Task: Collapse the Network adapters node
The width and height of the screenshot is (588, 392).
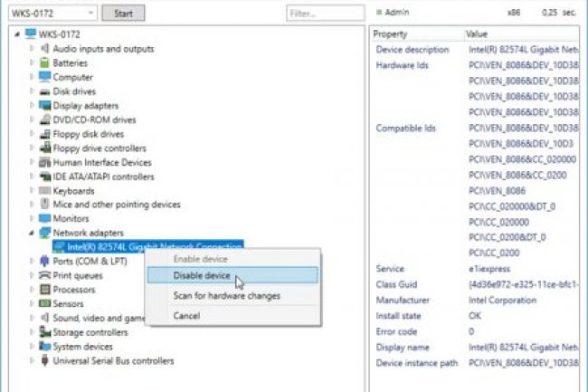Action: [33, 233]
